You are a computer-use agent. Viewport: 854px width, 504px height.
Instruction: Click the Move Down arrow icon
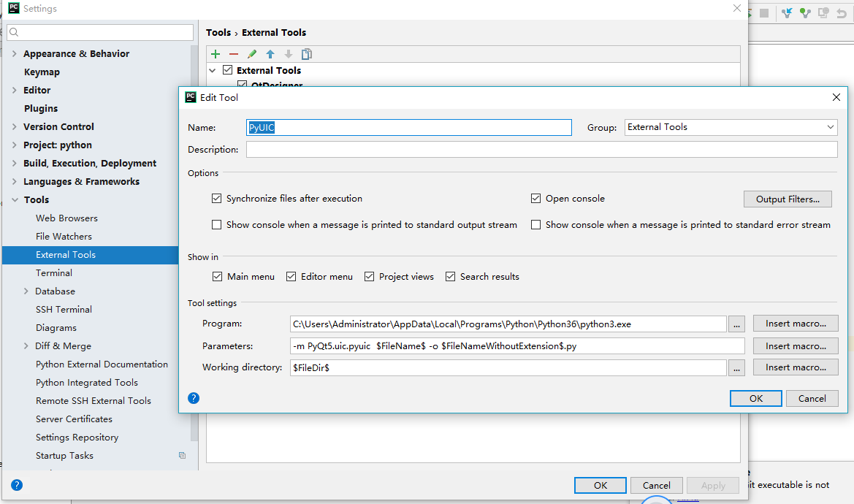click(289, 54)
